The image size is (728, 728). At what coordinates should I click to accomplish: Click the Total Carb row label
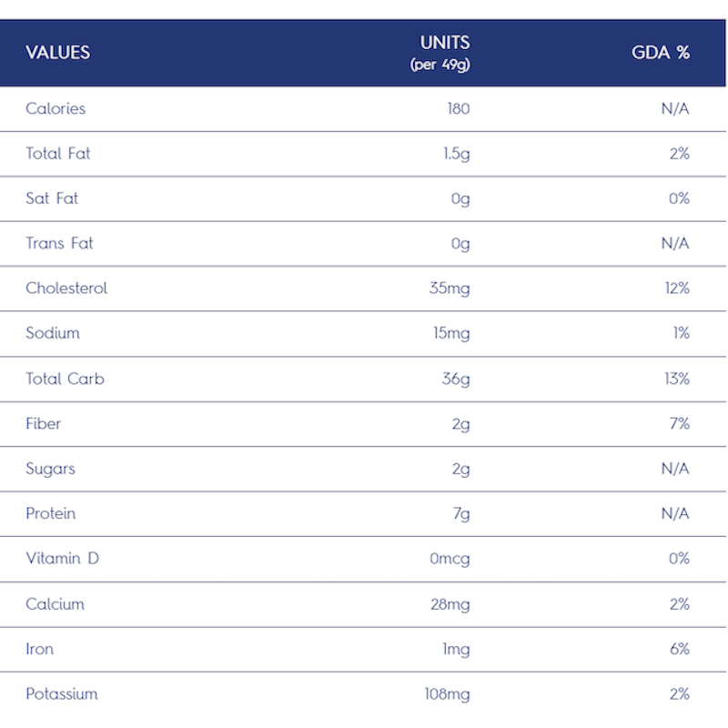point(65,379)
